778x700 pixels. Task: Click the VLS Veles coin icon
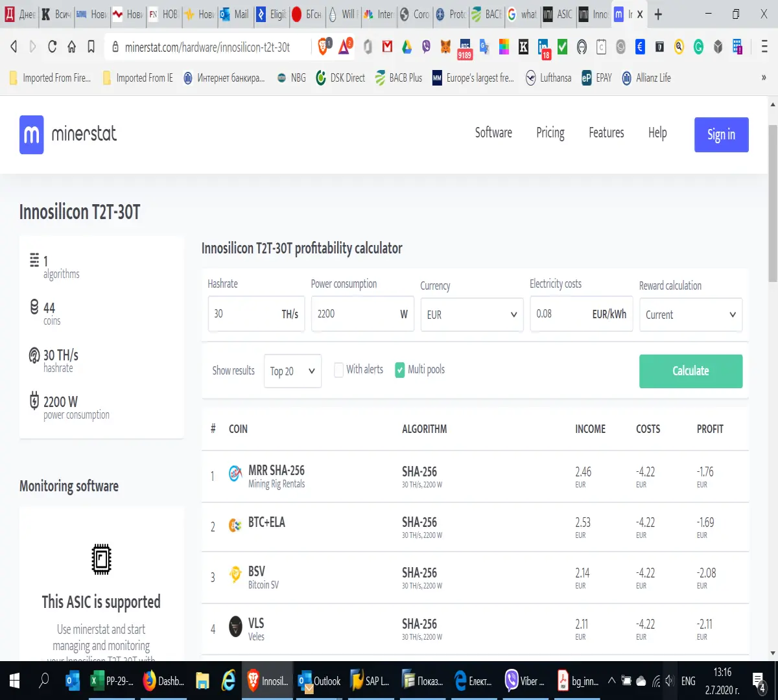(x=236, y=626)
